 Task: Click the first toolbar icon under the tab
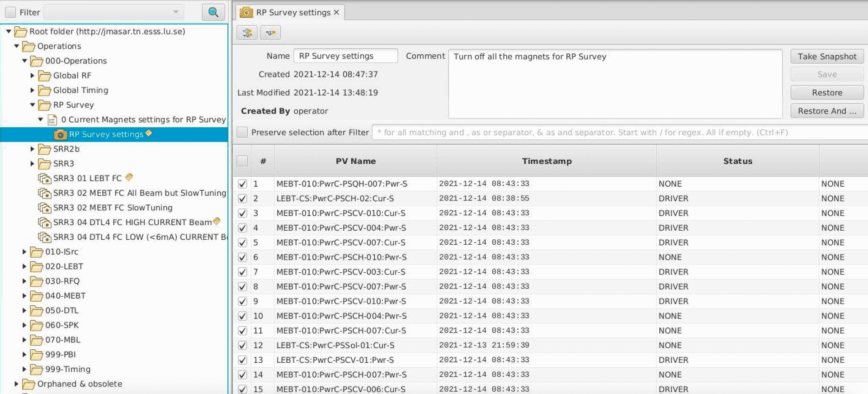click(x=247, y=33)
